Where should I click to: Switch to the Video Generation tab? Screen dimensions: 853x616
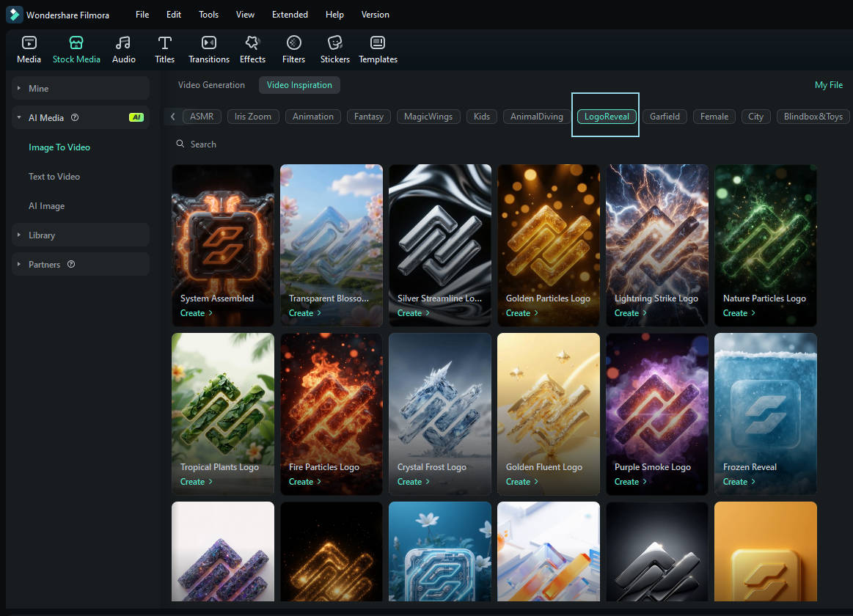pos(212,85)
